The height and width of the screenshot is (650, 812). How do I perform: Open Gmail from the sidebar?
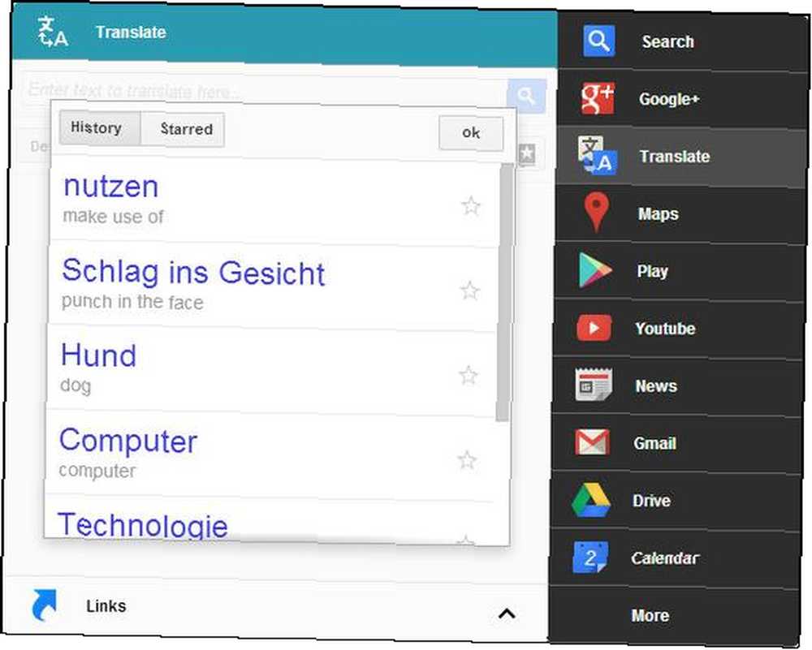592,442
